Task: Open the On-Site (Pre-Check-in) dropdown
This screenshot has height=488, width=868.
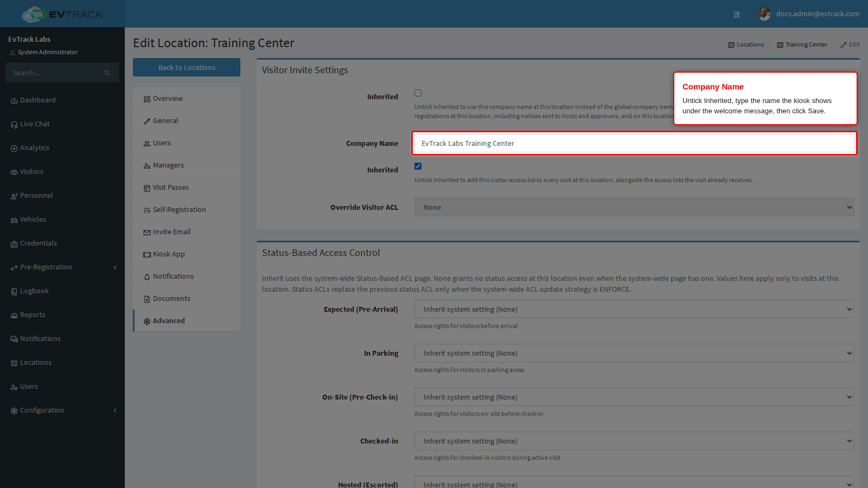Action: (x=634, y=397)
